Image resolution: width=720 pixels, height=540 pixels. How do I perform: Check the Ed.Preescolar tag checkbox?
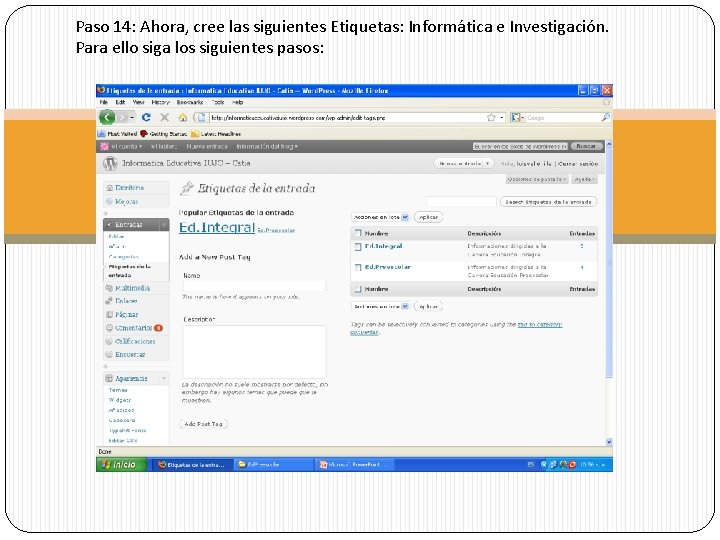pos(358,267)
